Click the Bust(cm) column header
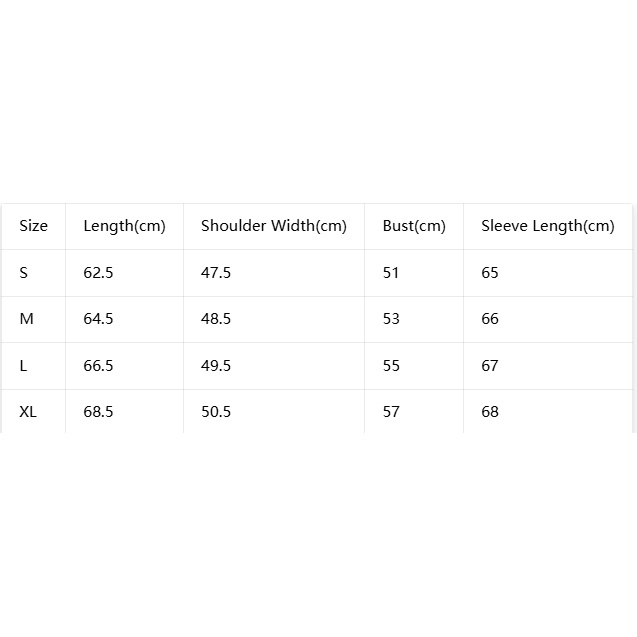Screen dimensions: 637x637 [414, 226]
